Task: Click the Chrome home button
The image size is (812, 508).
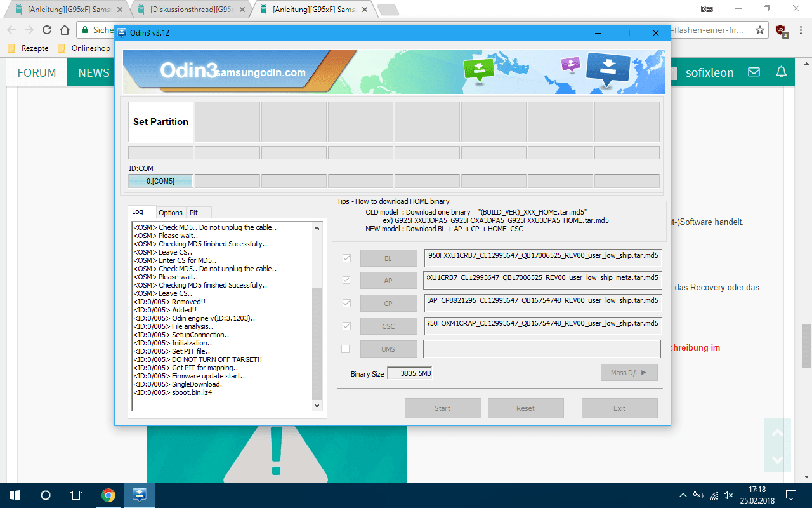Action: (x=65, y=30)
